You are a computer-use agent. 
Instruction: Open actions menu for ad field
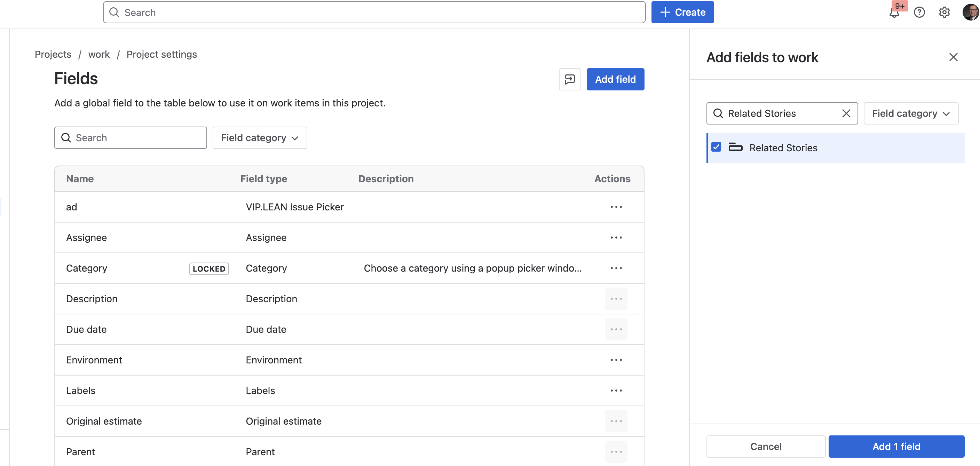[x=616, y=207]
